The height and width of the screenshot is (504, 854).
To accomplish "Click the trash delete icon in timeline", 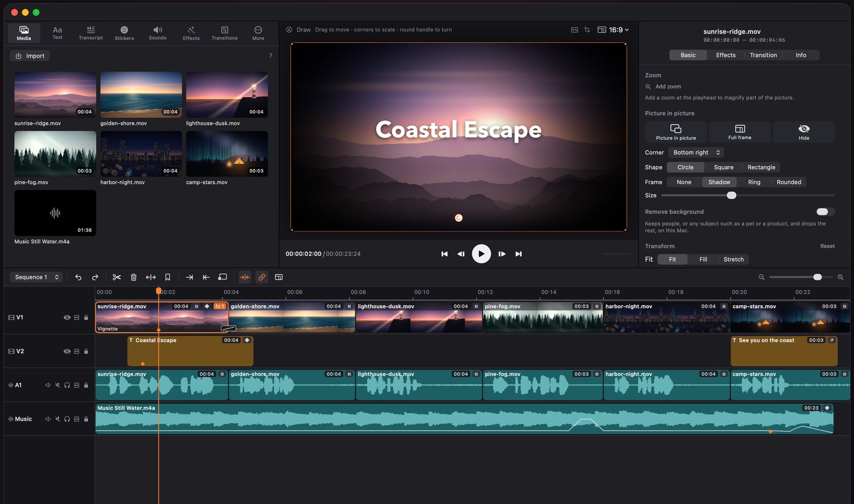I will 133,277.
